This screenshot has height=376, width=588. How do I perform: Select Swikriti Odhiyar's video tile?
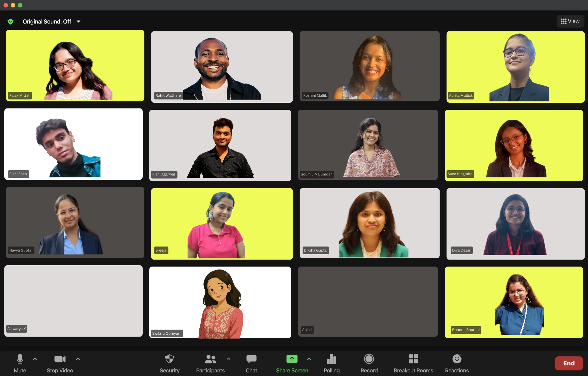[220, 302]
